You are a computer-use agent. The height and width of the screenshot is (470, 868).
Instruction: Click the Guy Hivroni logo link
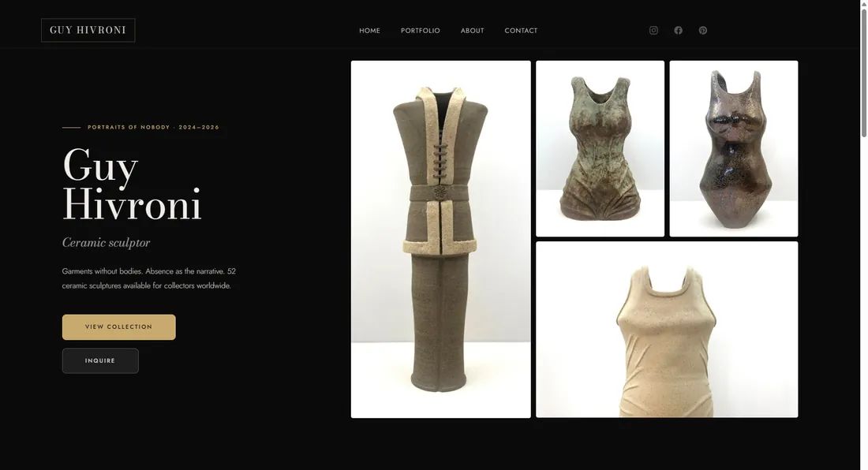point(88,30)
